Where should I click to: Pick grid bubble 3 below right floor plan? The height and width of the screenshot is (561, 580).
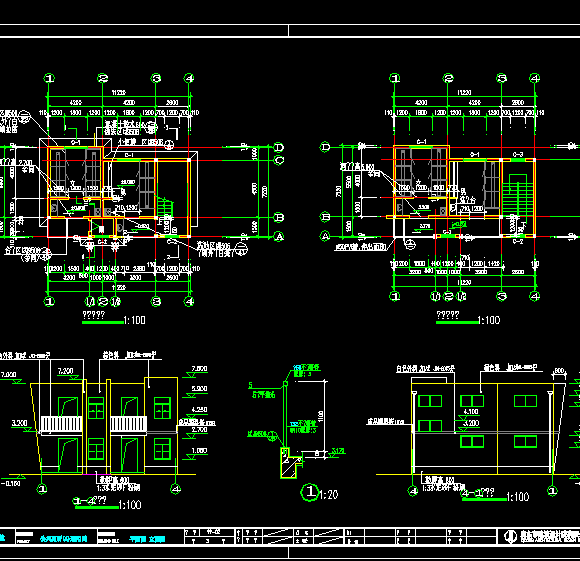(x=502, y=296)
